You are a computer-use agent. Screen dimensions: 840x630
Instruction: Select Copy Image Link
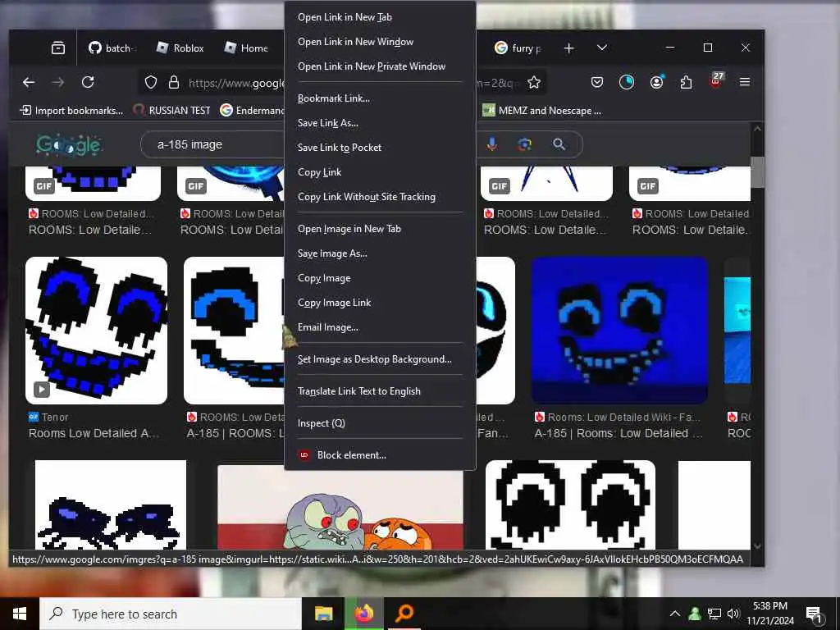380,303
